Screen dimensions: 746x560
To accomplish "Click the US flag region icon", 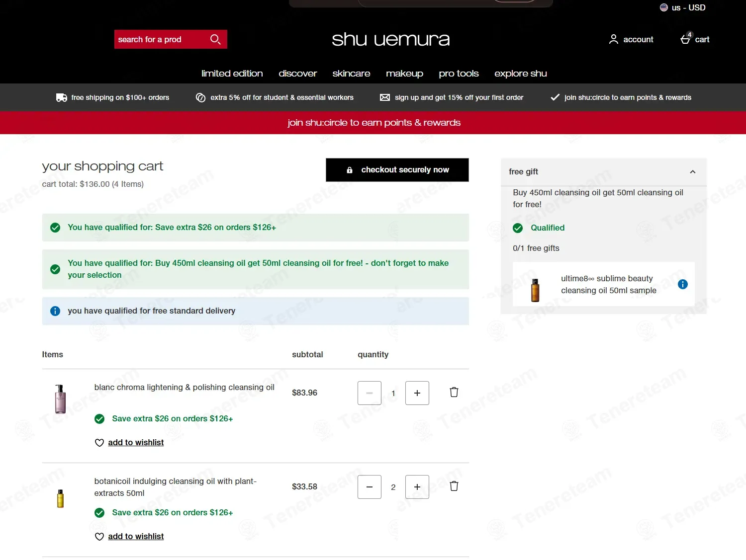I will point(664,7).
